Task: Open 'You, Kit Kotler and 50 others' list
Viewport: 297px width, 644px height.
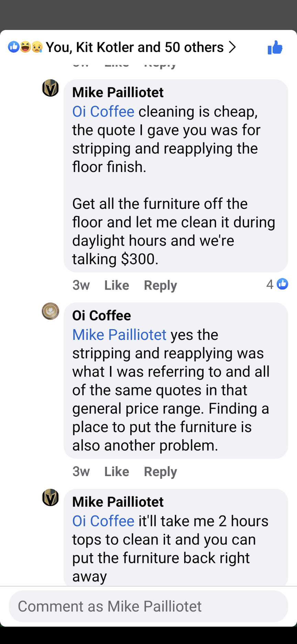Action: coord(135,47)
